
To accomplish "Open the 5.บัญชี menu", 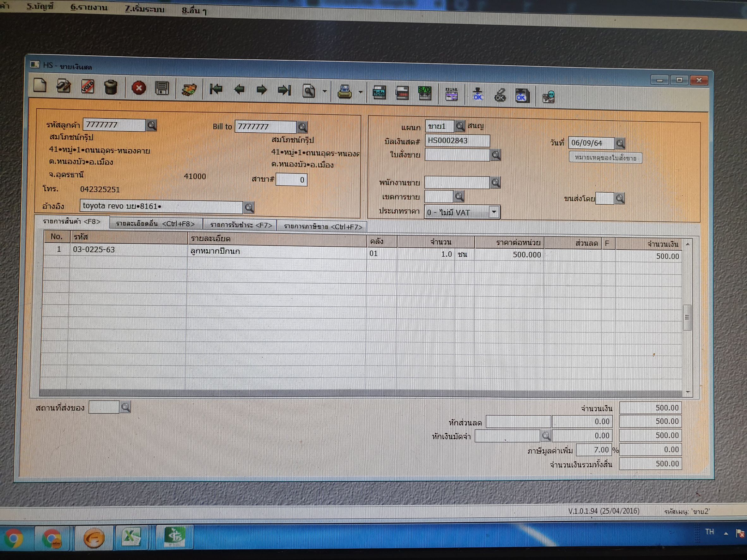I will pos(40,6).
